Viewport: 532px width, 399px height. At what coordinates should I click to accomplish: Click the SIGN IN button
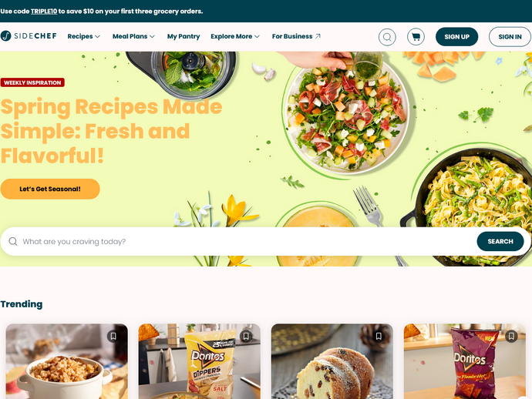[x=510, y=37]
